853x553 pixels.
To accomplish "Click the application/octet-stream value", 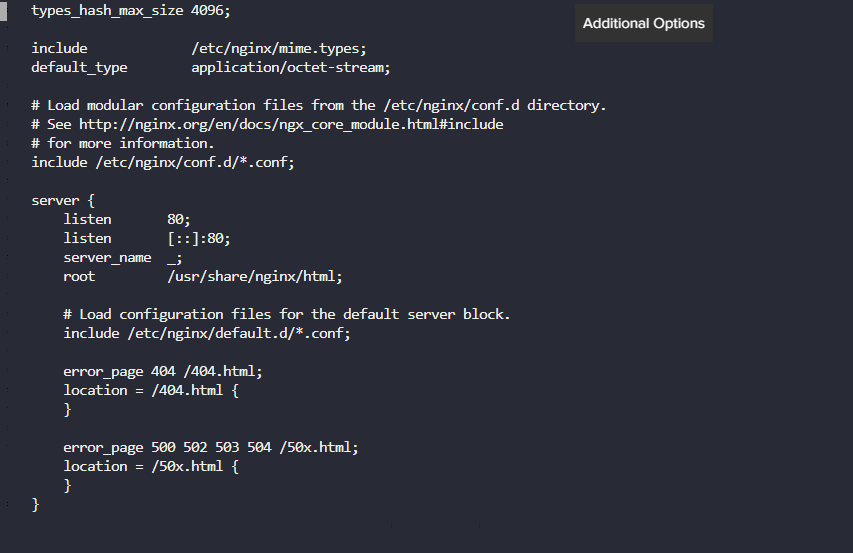I will (290, 67).
